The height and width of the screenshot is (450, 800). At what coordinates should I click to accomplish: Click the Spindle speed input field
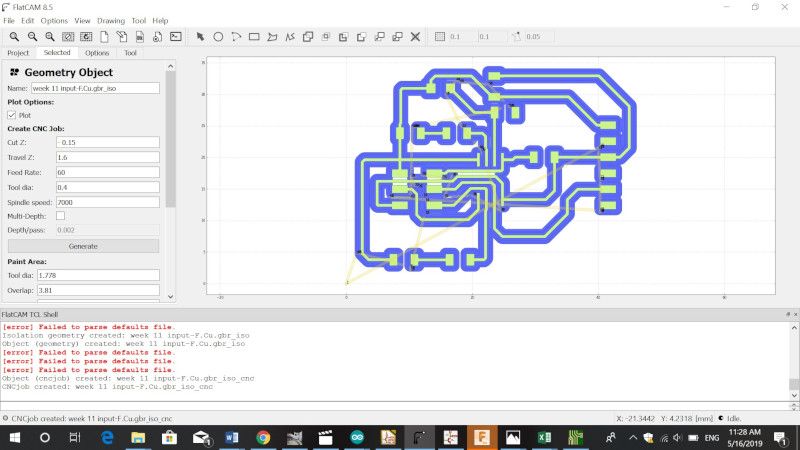[108, 202]
